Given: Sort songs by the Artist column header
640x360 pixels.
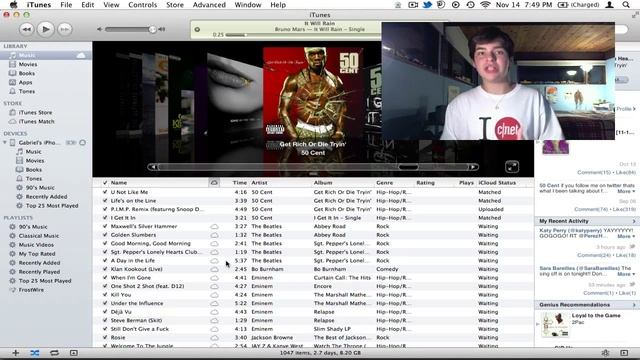Looking at the screenshot, I should (x=280, y=182).
